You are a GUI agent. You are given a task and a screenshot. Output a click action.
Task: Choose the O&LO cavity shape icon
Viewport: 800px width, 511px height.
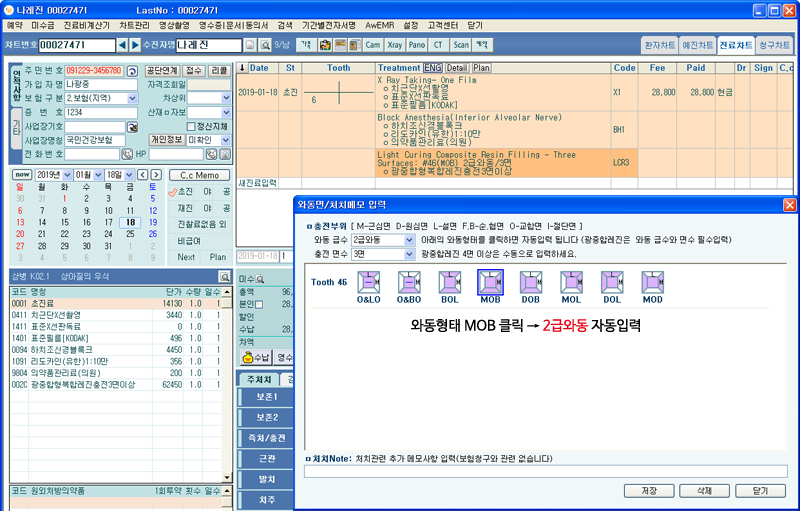[369, 282]
